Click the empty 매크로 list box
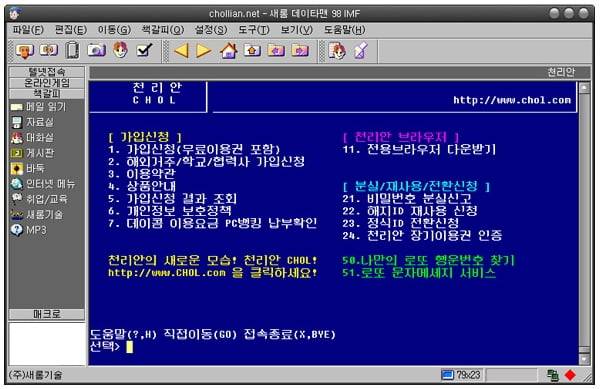Screen dimensions: 600x389 click(47, 343)
